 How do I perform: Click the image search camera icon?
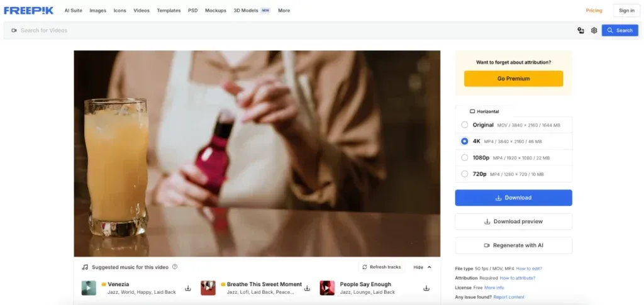580,30
